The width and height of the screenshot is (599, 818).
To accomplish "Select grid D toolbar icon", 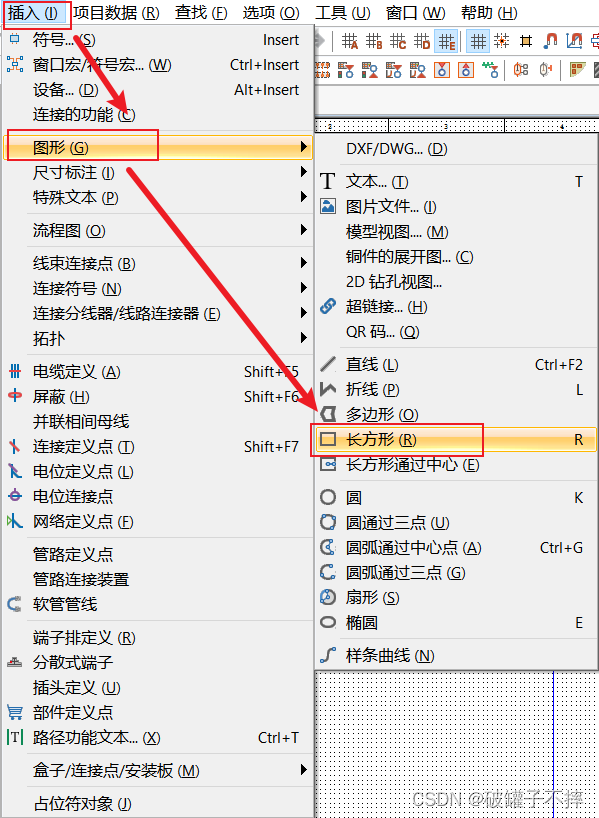I will [422, 41].
